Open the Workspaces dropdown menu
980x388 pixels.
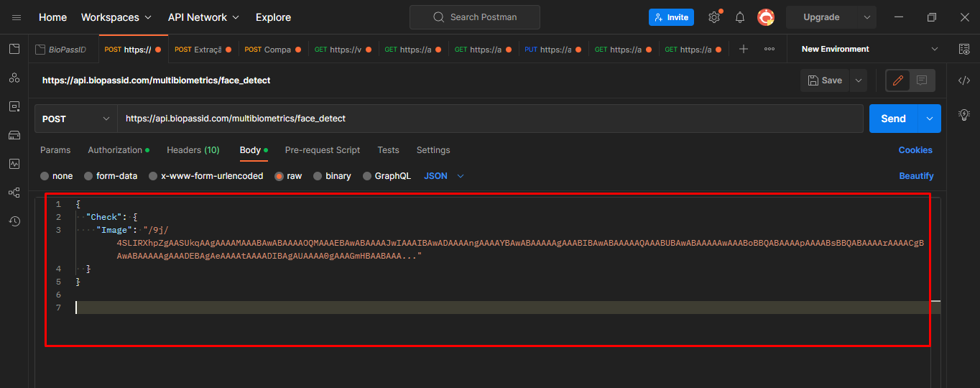coord(116,17)
